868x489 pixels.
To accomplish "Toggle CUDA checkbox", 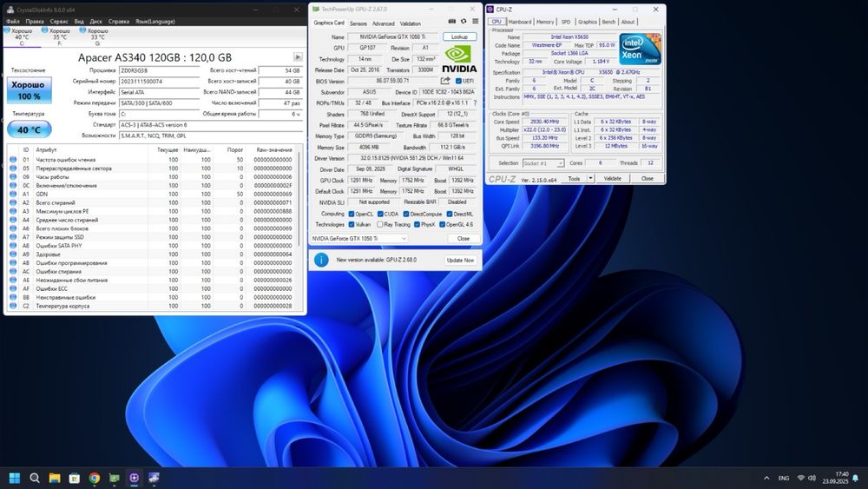I will point(380,214).
